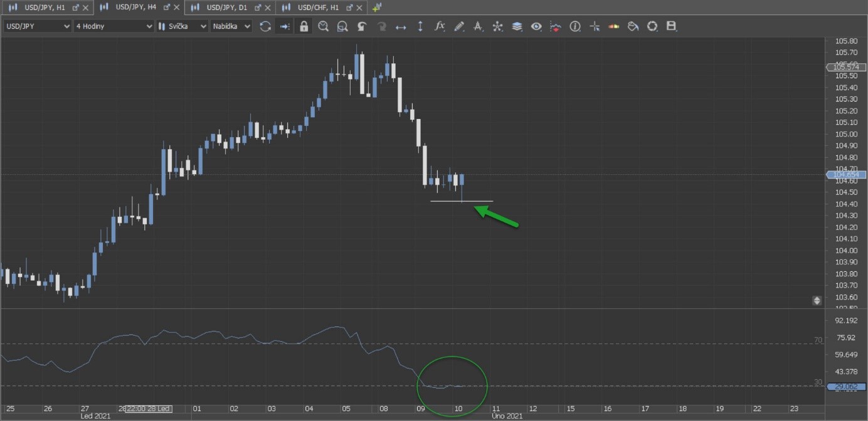Click the price scale up-down stepper

(x=817, y=300)
